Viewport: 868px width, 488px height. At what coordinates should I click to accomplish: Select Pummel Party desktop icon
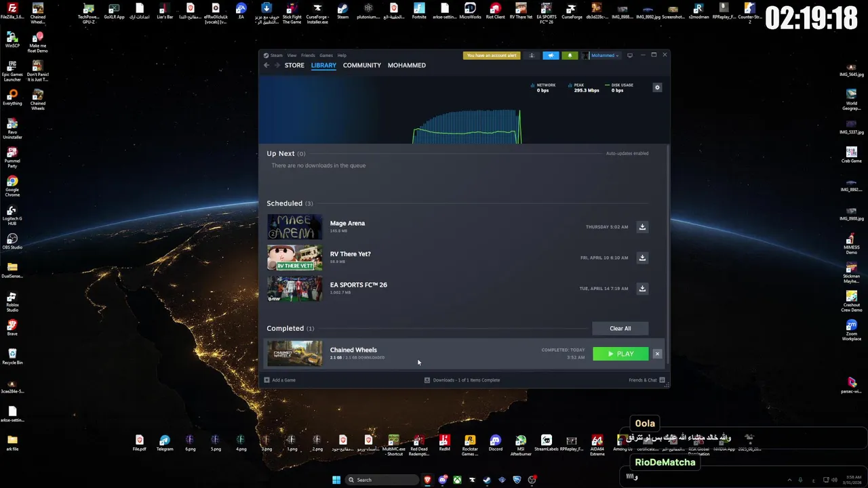pos(12,158)
